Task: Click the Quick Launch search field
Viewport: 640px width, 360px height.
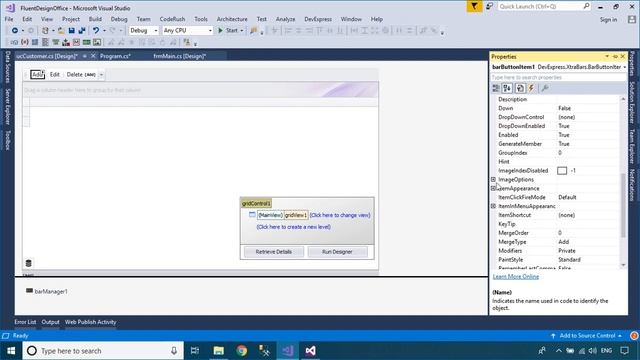Action: coord(544,7)
